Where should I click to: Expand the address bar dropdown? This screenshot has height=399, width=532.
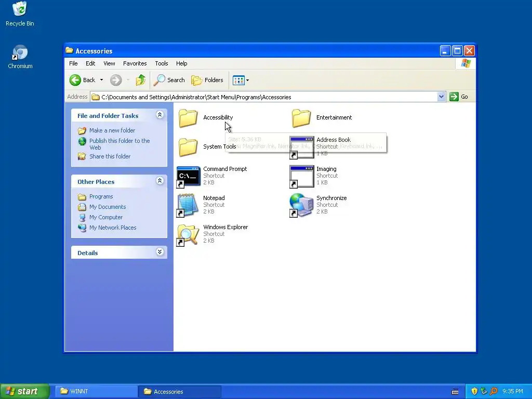tap(441, 97)
